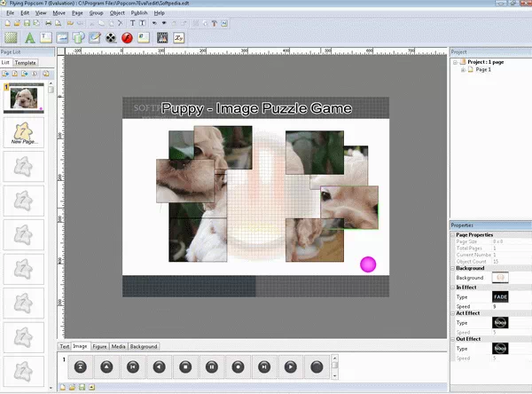The width and height of the screenshot is (532, 394).
Task: Collapse the Background properties section
Action: 452,268
